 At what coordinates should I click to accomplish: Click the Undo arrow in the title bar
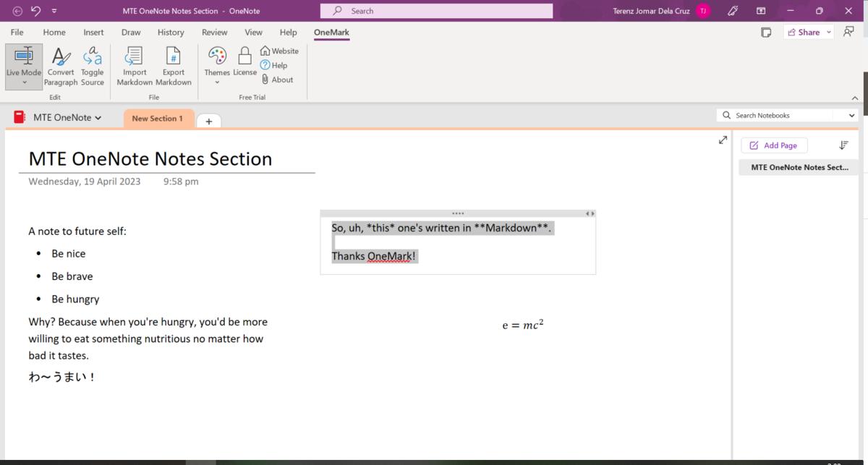point(36,11)
